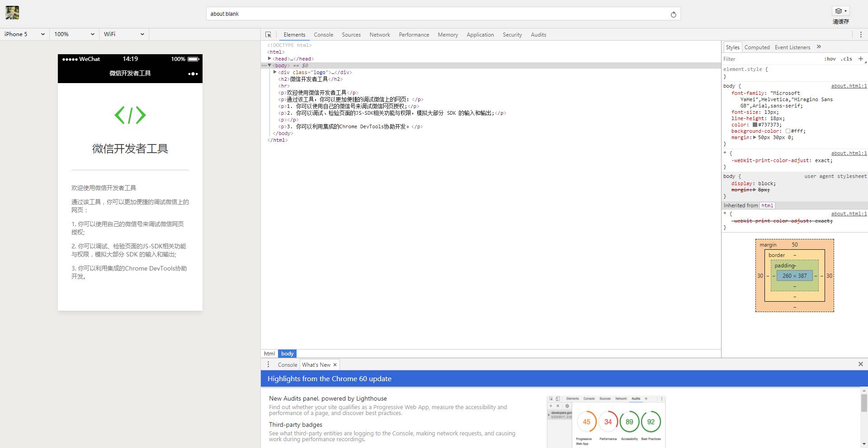Open the iPhone 5 device dropdown
The height and width of the screenshot is (448, 868).
pyautogui.click(x=25, y=34)
